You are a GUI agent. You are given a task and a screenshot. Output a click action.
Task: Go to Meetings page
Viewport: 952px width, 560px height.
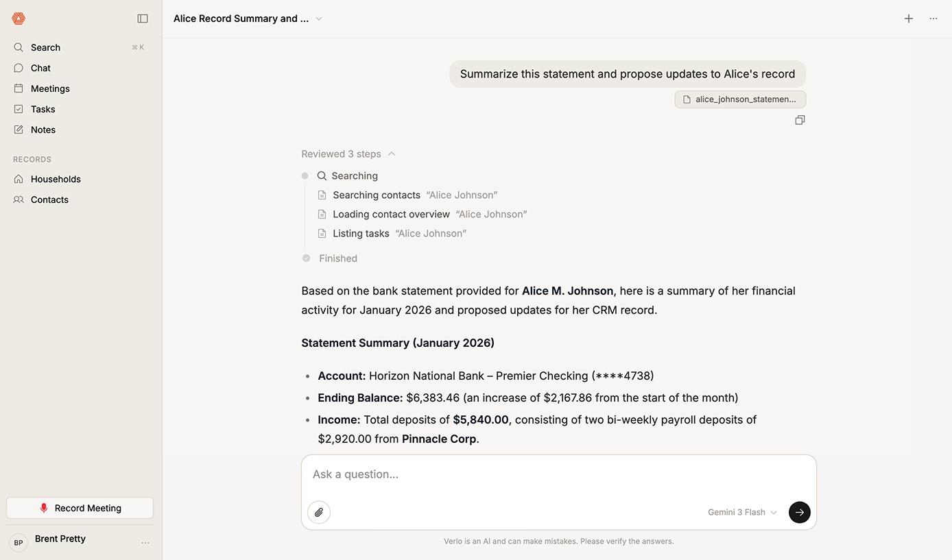(x=50, y=88)
